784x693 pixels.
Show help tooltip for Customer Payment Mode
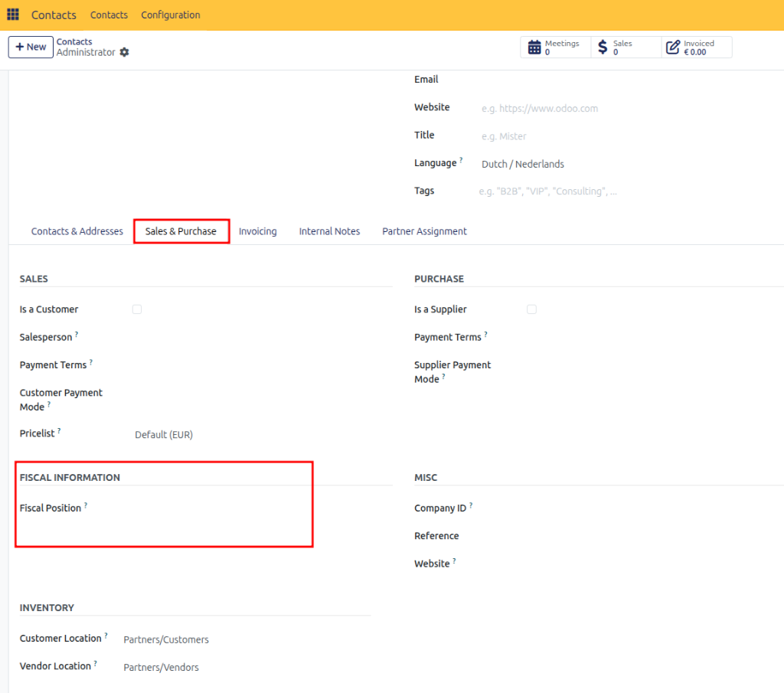pyautogui.click(x=49, y=404)
